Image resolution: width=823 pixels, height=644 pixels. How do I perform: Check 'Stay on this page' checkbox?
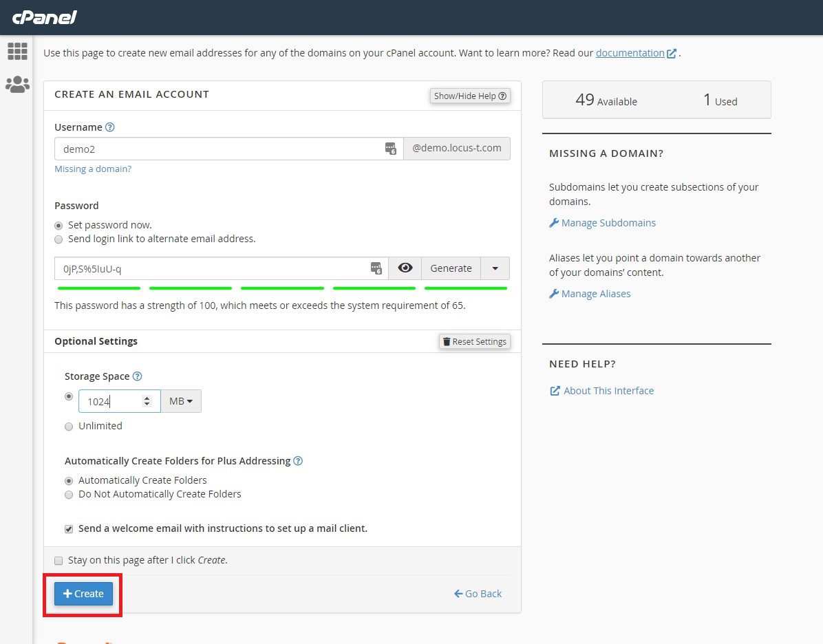coord(58,561)
